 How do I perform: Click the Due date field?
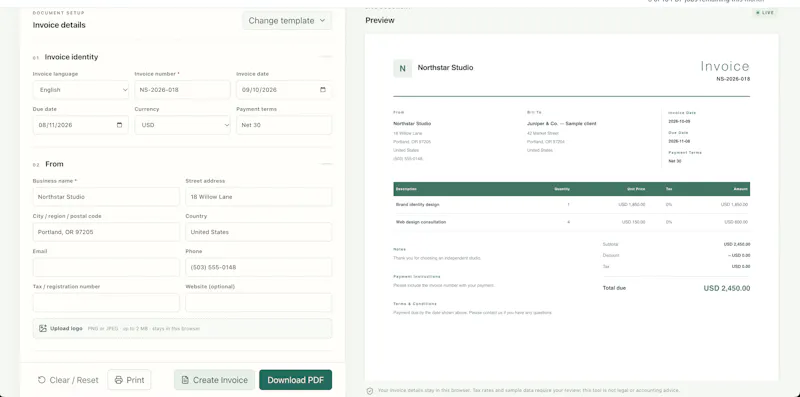tap(81, 125)
